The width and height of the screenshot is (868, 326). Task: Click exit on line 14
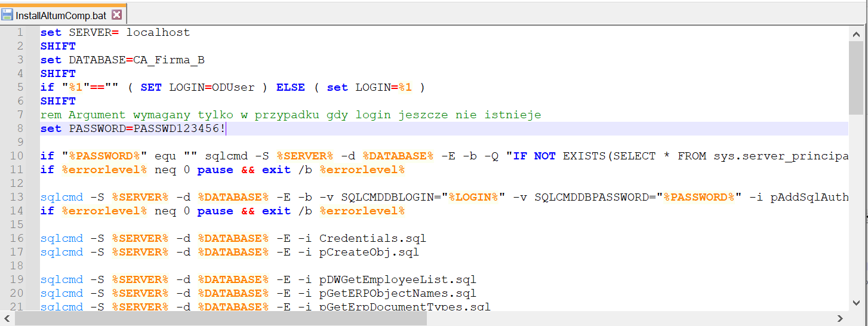[276, 211]
